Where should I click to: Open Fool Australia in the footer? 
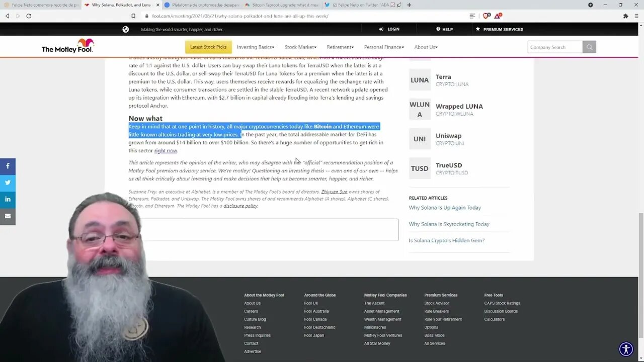(x=316, y=311)
